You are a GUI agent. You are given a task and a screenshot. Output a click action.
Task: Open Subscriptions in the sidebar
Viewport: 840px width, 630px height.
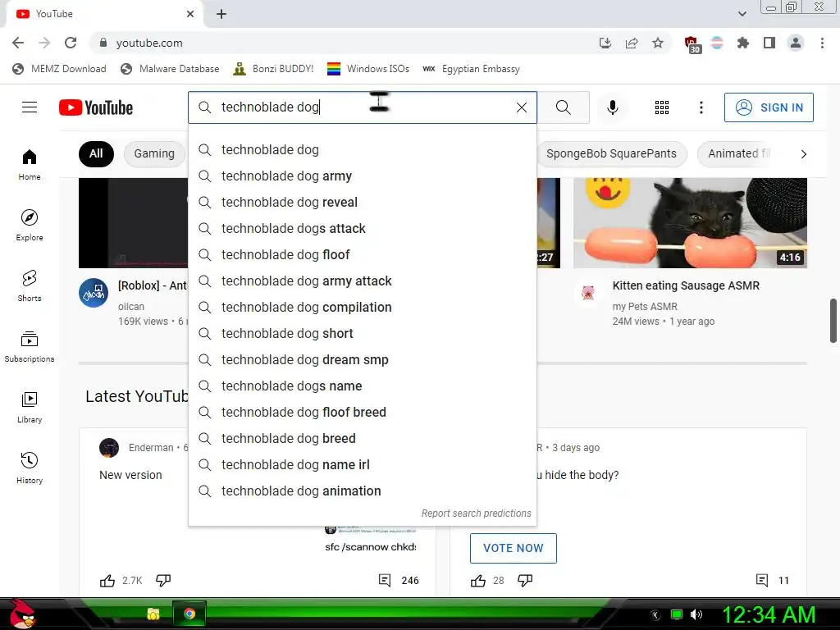(x=30, y=347)
